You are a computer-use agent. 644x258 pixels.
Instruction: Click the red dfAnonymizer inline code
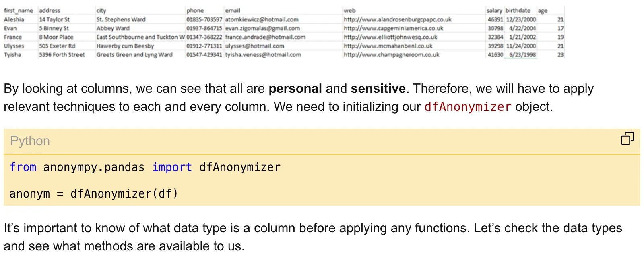click(x=468, y=107)
